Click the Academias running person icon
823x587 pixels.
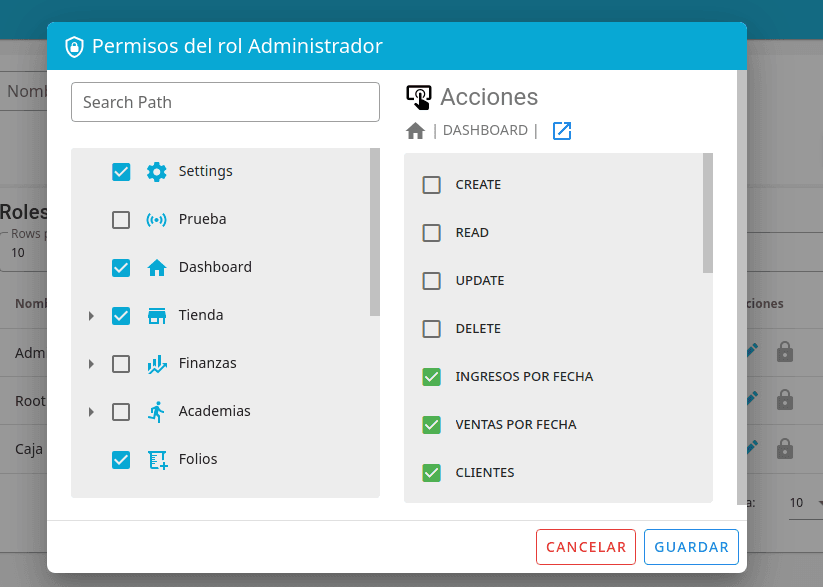pyautogui.click(x=156, y=412)
